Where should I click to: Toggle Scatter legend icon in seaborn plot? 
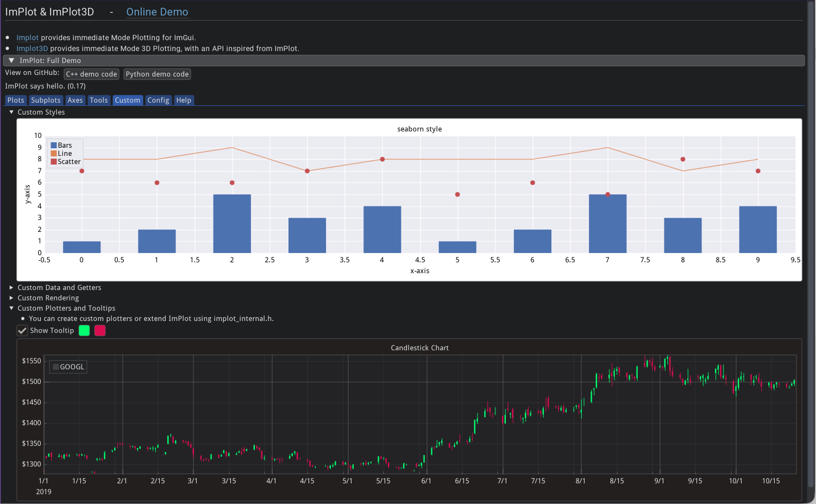click(54, 162)
